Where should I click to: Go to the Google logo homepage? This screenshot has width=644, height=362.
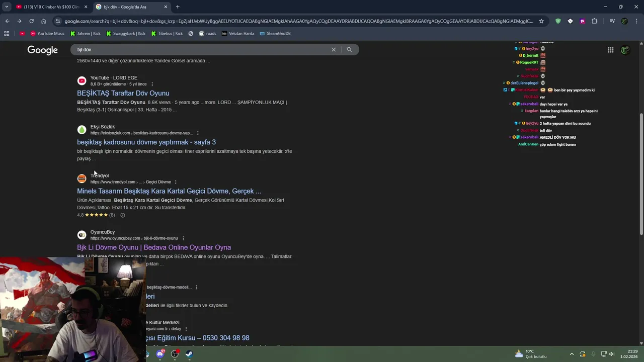(x=43, y=50)
